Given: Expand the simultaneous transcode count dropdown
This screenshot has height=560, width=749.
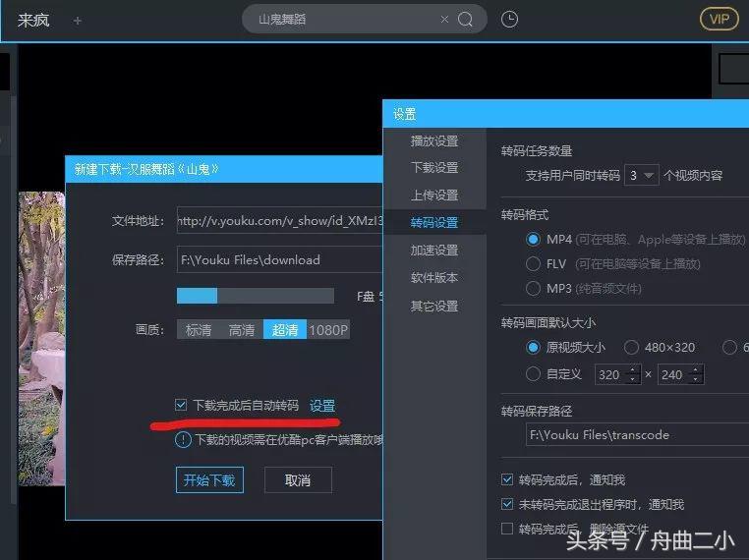Looking at the screenshot, I should tap(642, 175).
